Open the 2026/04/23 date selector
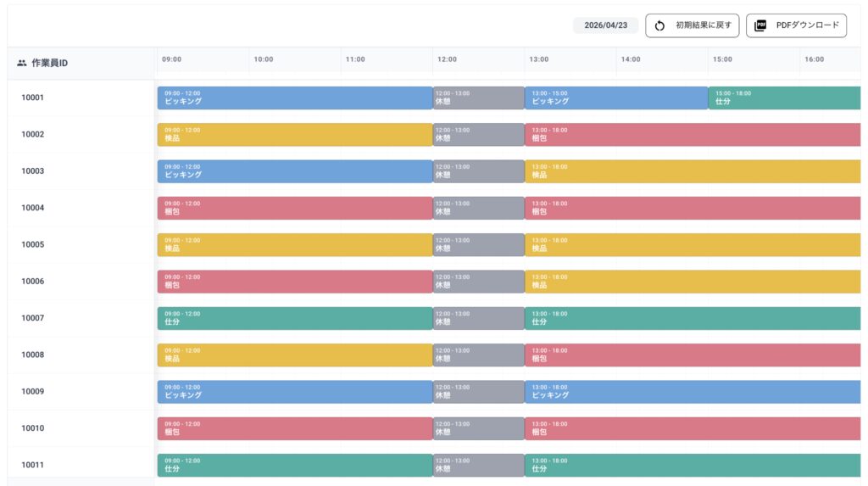Screen dimensions: 868x486 (605, 25)
